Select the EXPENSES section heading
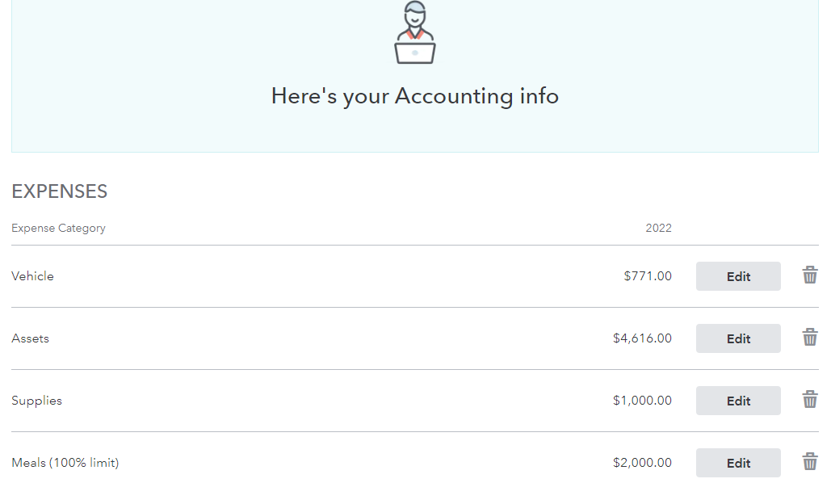 [x=60, y=191]
